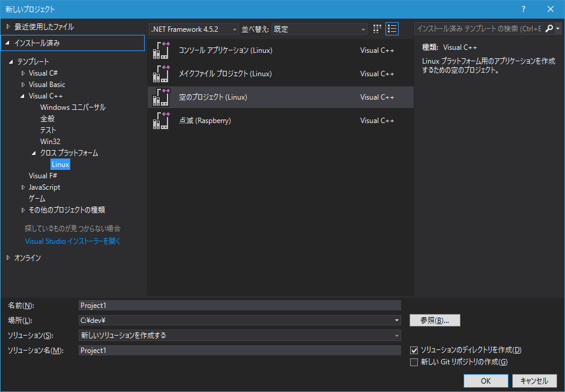This screenshot has width=565, height=392.
Task: Open the 並べ替え 既定 sort dropdown
Action: tap(319, 29)
